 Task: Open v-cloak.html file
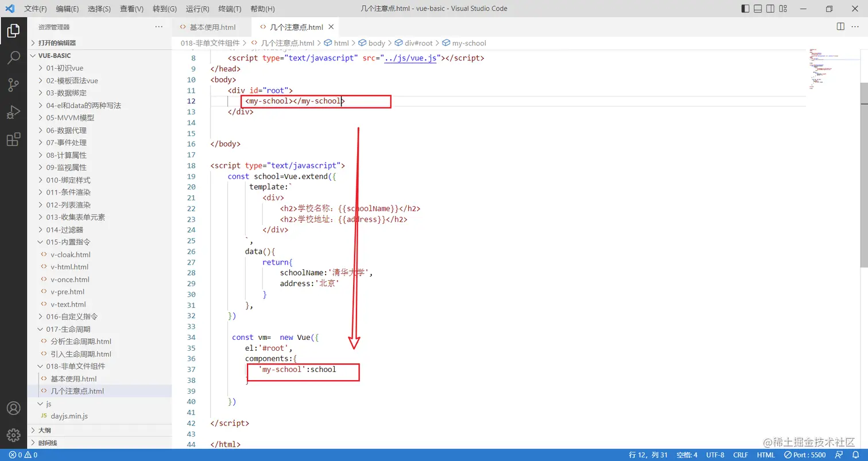click(x=100, y=254)
